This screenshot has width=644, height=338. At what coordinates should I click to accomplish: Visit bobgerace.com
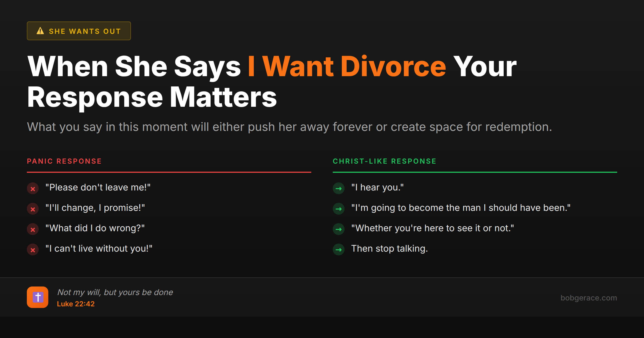coord(589,298)
